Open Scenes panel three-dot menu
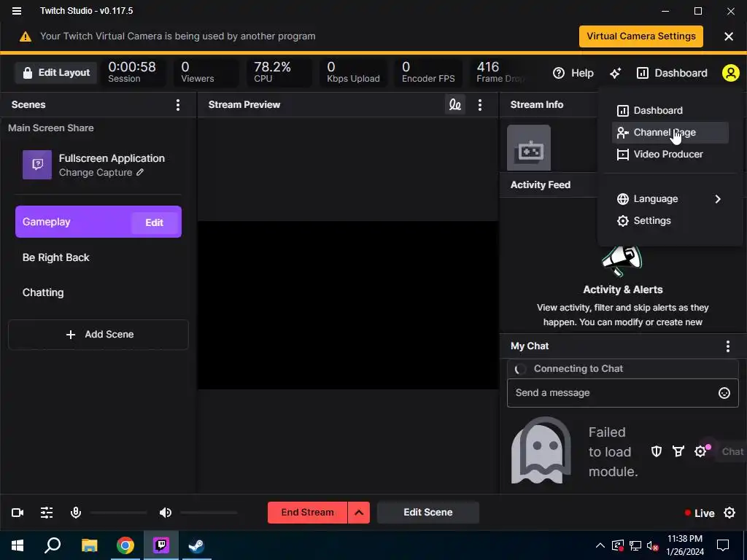Viewport: 747px width, 560px height. point(178,105)
